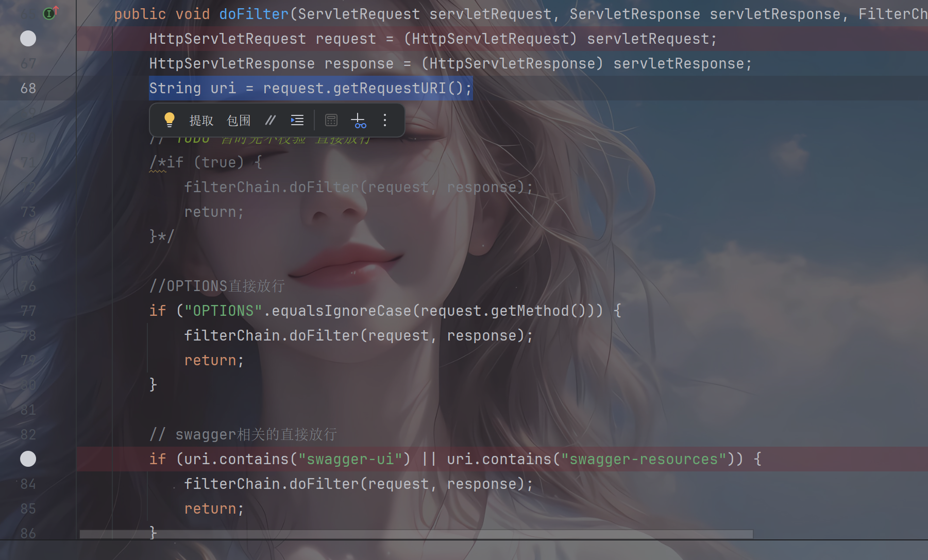Click the add-with-glasses icon in floating toolbar

[359, 121]
